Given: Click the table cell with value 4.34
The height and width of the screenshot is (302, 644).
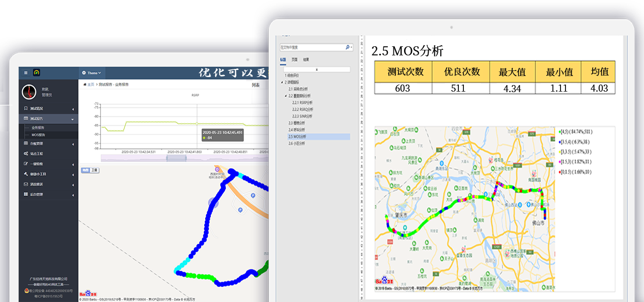Looking at the screenshot, I should point(512,88).
